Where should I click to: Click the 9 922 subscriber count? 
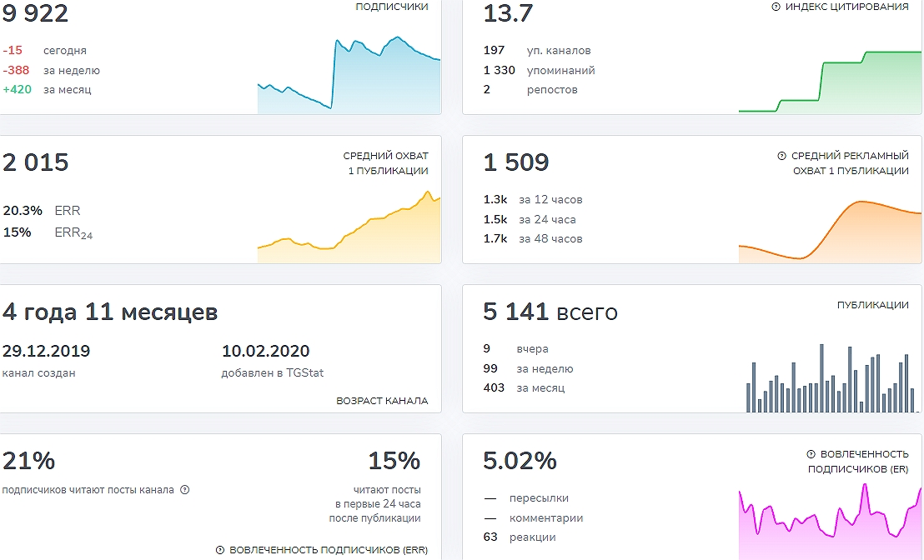coord(35,13)
